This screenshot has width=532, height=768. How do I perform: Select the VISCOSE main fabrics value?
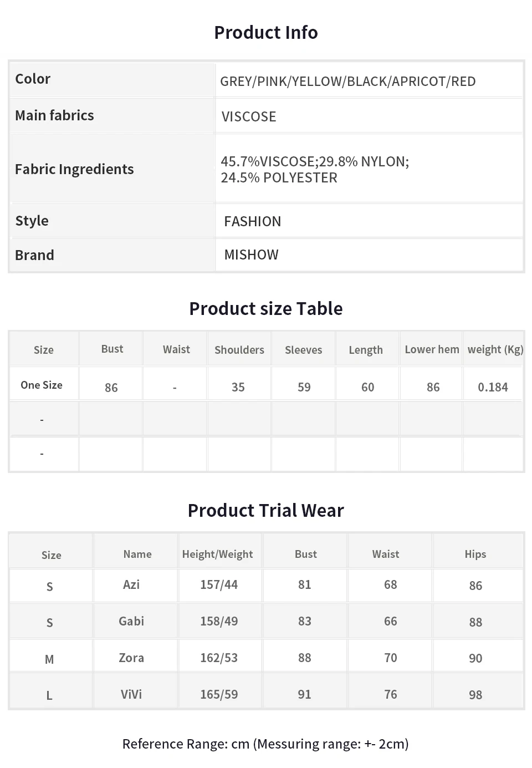point(249,116)
